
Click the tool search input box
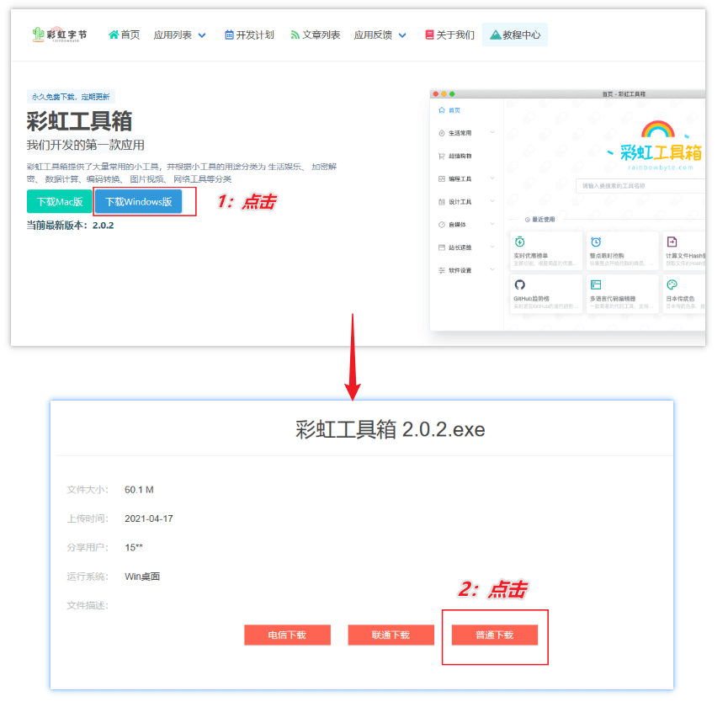643,184
